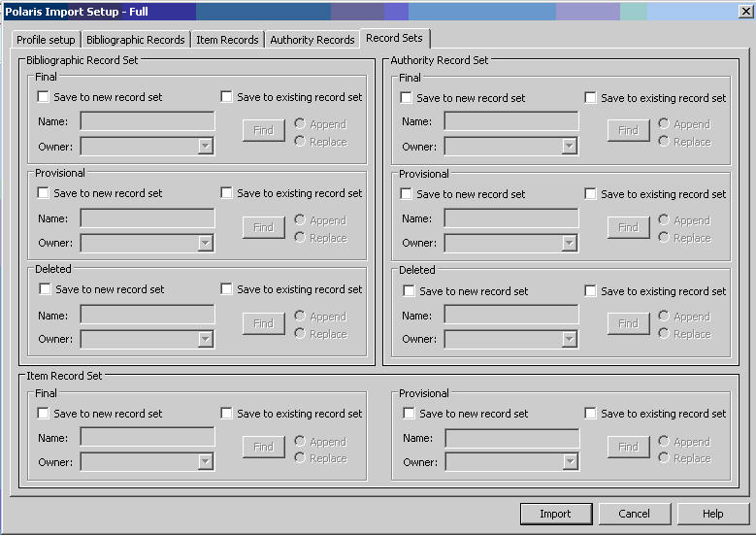Image resolution: width=756 pixels, height=535 pixels.
Task: Check Save to new record set under Bibliographic Final
Action: tap(44, 97)
